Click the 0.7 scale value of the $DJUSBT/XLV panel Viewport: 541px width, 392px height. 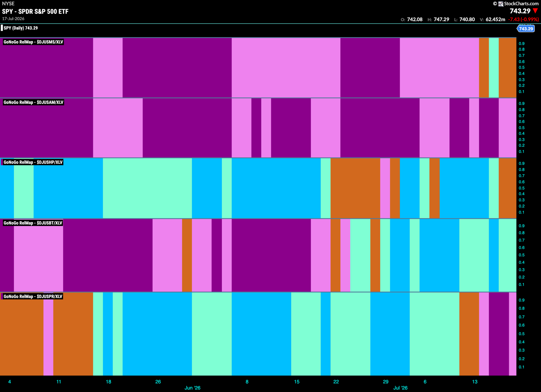pyautogui.click(x=522, y=240)
